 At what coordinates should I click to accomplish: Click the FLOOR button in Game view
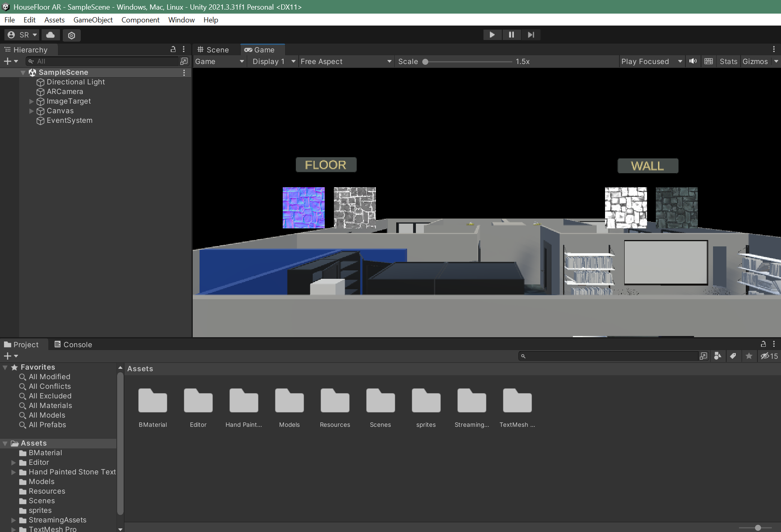click(326, 165)
